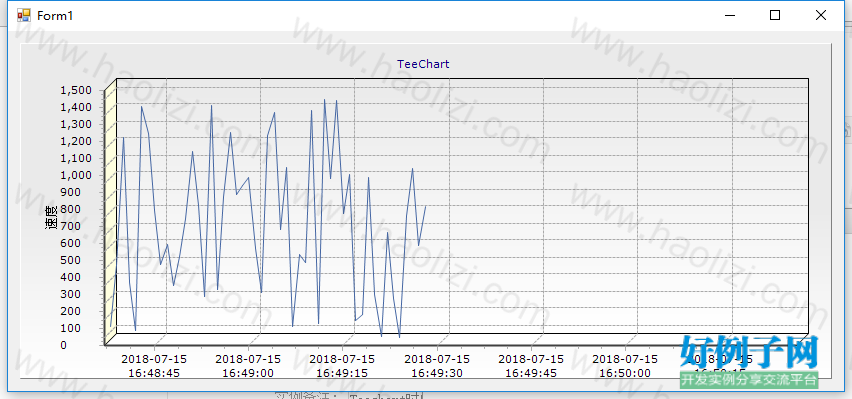Viewport: 852px width, 399px height.
Task: Click the 0 y-axis label
Action: [x=64, y=345]
